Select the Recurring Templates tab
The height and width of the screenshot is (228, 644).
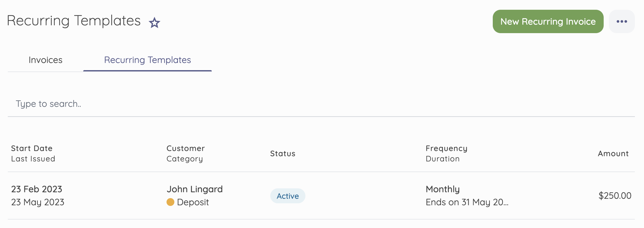pos(147,60)
